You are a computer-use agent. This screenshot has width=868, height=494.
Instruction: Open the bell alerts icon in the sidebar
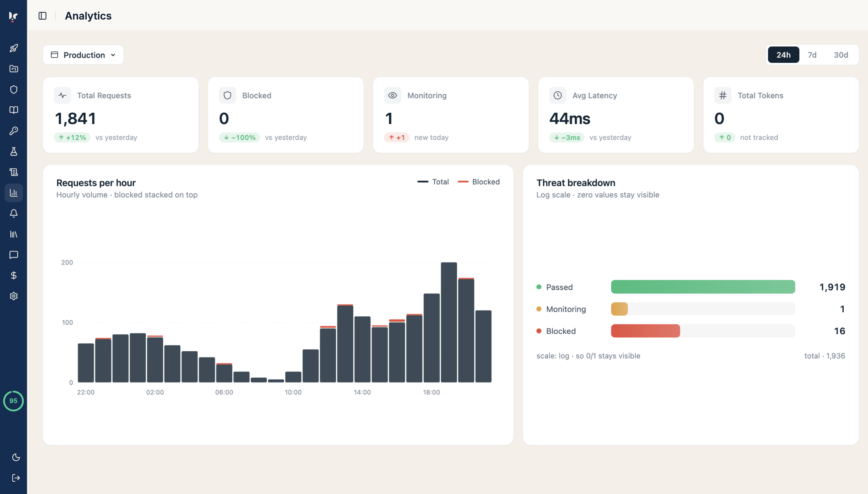point(13,213)
